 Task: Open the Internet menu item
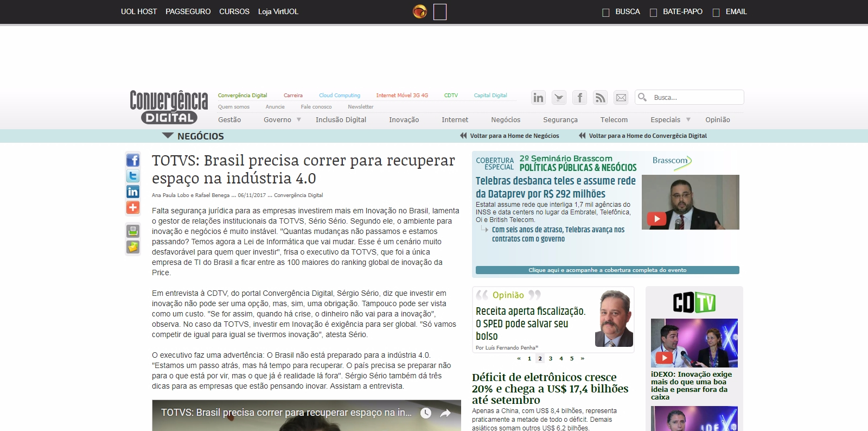455,119
